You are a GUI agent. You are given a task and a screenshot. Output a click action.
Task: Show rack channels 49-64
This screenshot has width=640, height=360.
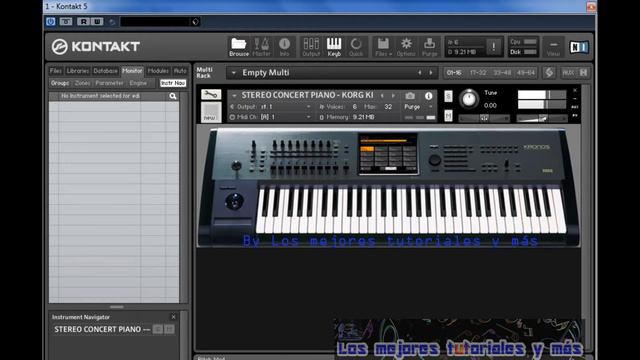tap(526, 73)
